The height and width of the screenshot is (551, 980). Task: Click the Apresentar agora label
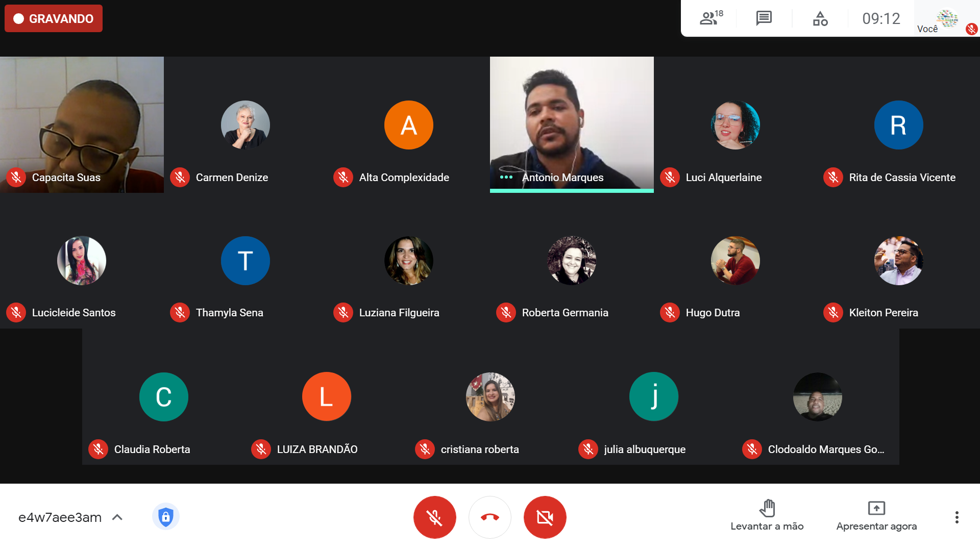pos(876,526)
